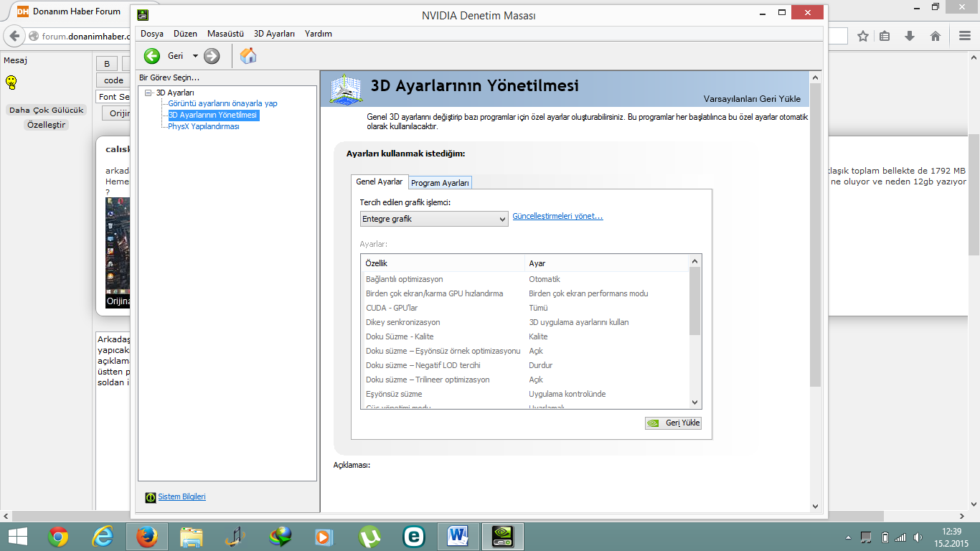This screenshot has height=551, width=980.
Task: Click Güncelleştirmeleri yönet link
Action: pos(557,217)
